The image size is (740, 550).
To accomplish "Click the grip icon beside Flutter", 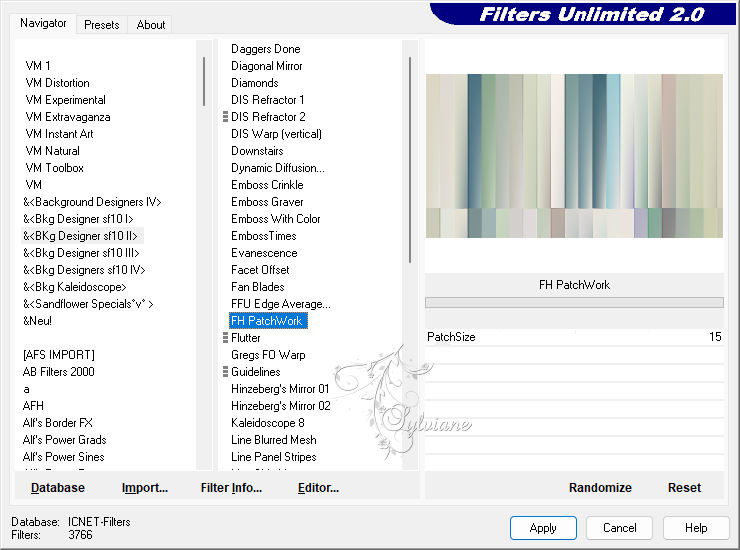I will 225,338.
